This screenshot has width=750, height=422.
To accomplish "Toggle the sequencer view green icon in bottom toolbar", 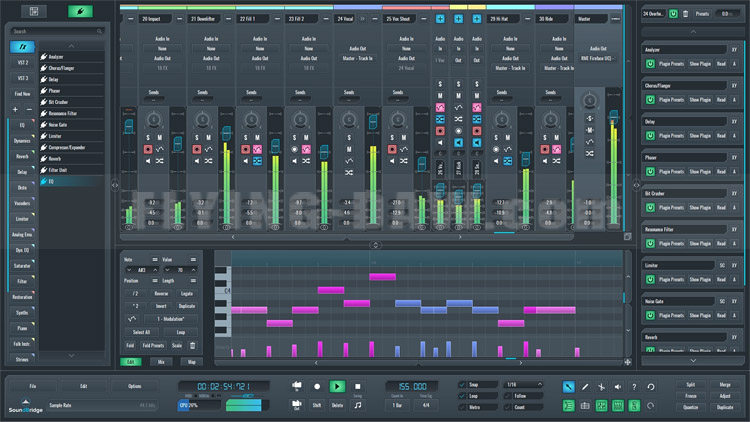I will 568,406.
